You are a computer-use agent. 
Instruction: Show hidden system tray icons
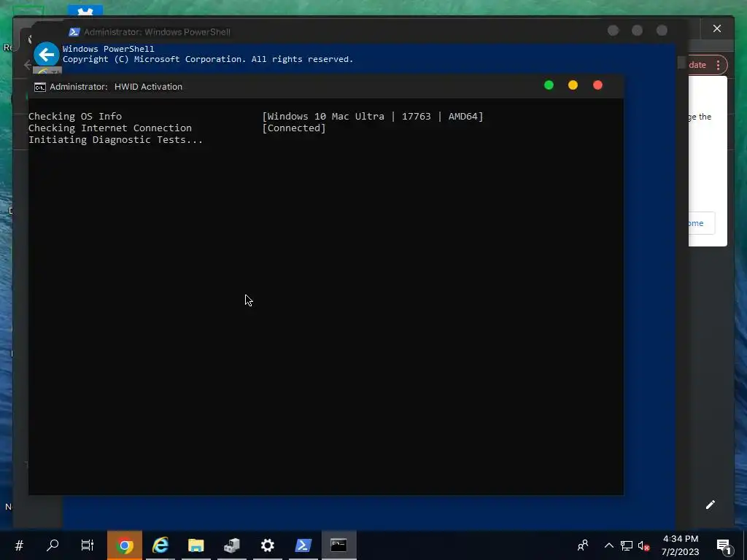(609, 545)
